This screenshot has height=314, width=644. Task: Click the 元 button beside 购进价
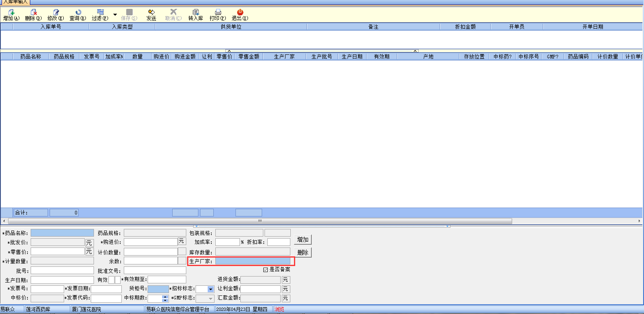[181, 241]
